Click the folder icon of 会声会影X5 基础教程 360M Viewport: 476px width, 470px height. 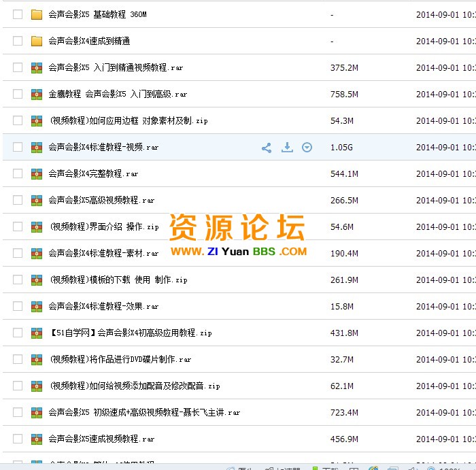coord(37,14)
